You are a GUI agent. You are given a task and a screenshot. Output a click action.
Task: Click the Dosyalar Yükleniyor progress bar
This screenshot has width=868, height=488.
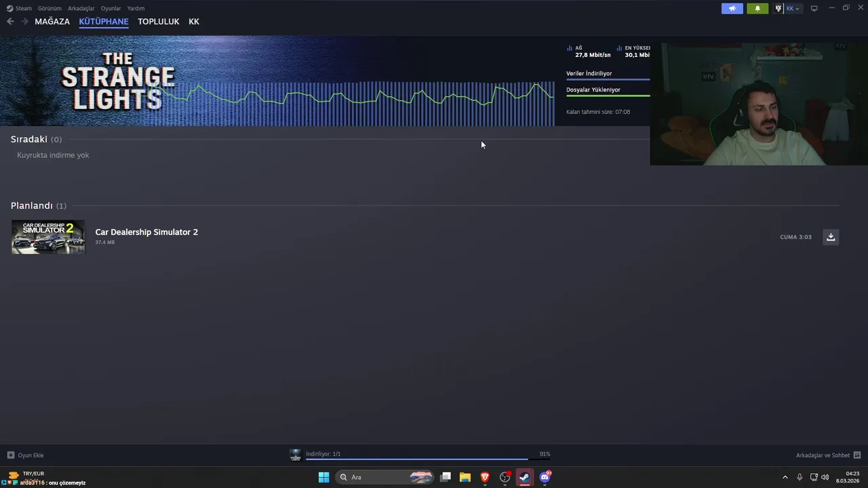pos(608,96)
